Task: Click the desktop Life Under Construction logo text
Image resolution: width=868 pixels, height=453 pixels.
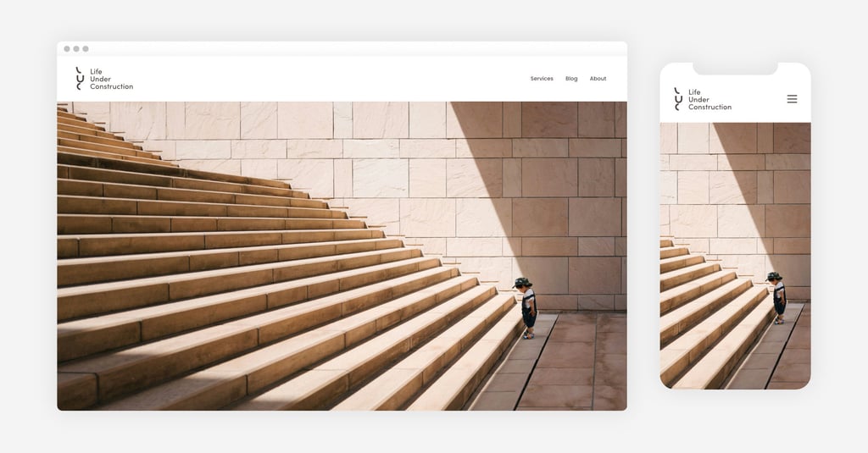Action: 111,79
